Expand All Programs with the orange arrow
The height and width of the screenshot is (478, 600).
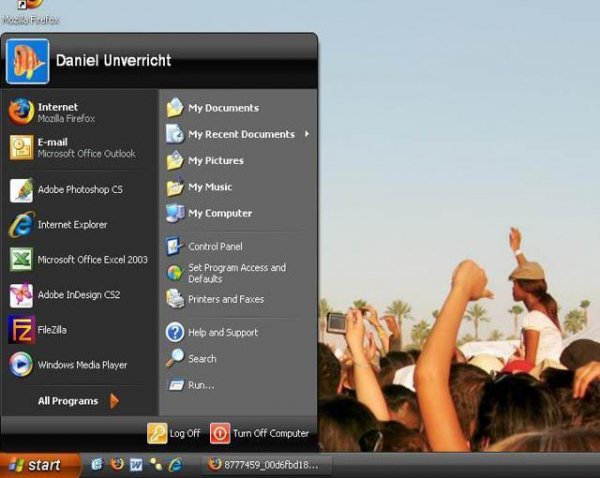(114, 401)
